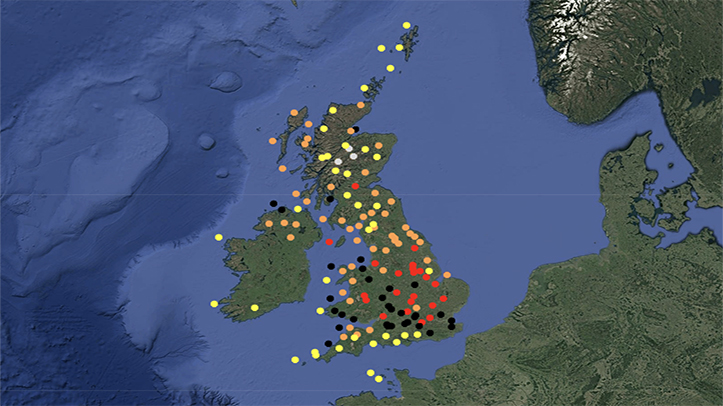Click the red dot in central Scotland
Image resolution: width=723 pixels, height=406 pixels.
[354, 187]
